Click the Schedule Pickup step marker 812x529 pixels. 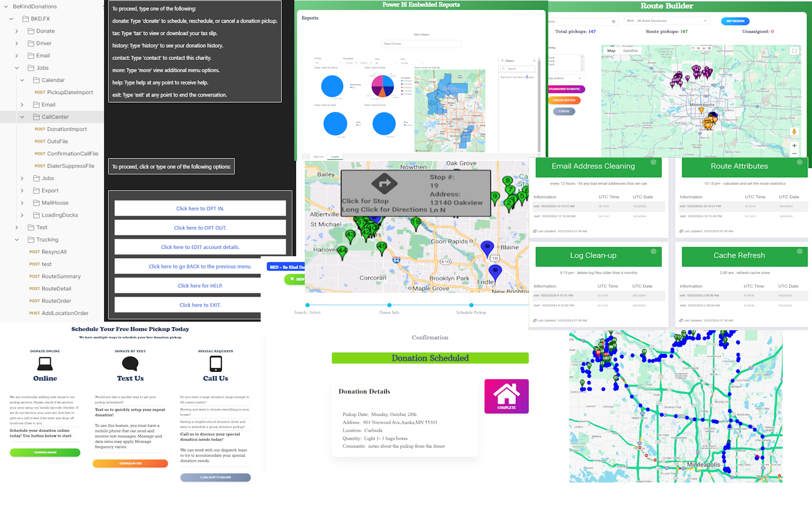point(471,305)
